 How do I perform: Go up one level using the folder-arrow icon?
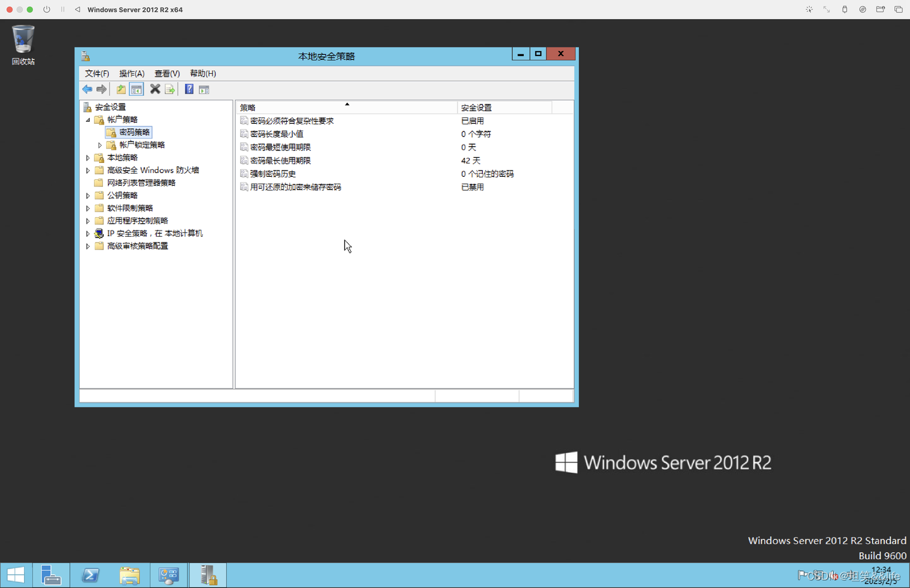tap(121, 90)
